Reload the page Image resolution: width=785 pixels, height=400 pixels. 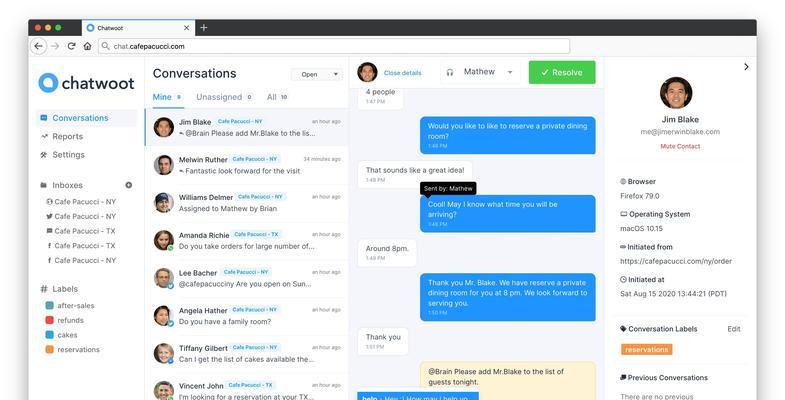[x=72, y=46]
